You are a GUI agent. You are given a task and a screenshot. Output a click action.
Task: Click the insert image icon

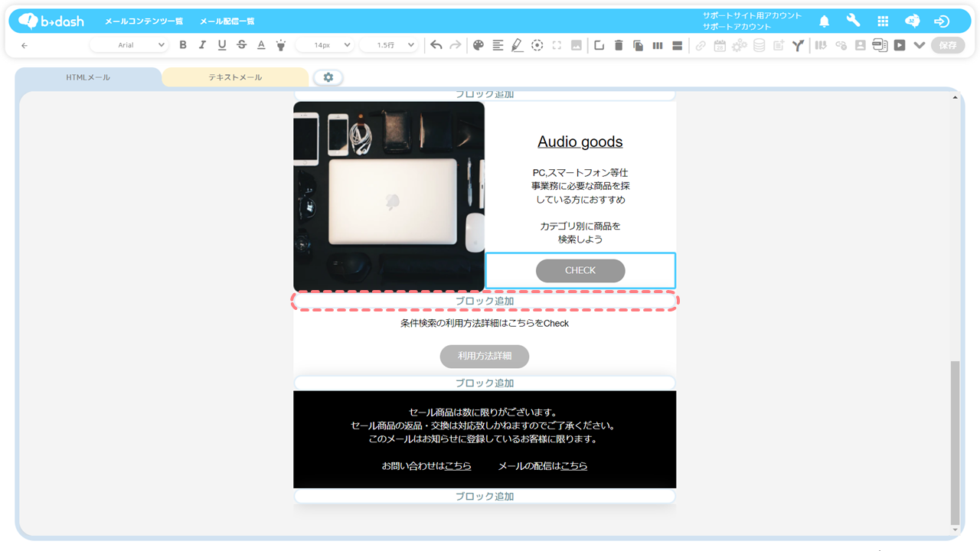coord(577,45)
